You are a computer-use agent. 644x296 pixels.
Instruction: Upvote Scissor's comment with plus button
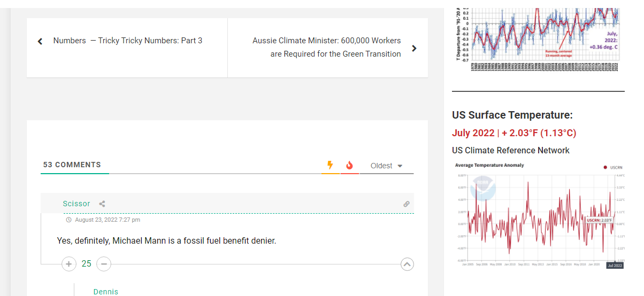tap(68, 263)
